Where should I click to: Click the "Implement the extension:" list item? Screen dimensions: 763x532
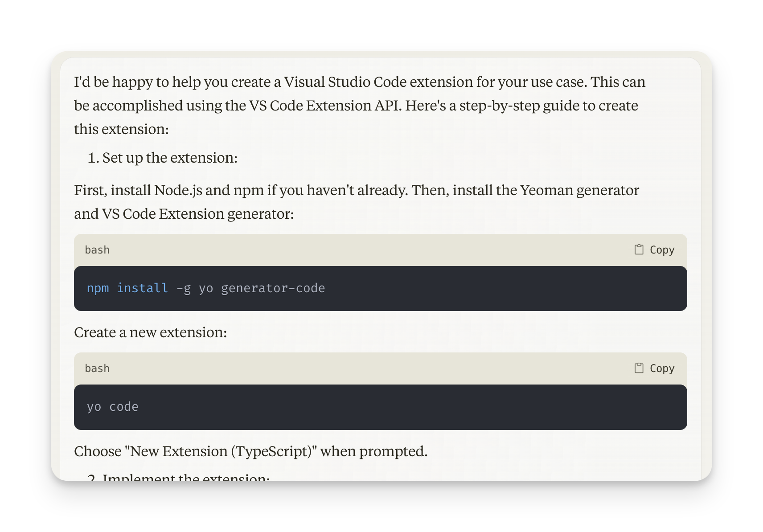186,478
